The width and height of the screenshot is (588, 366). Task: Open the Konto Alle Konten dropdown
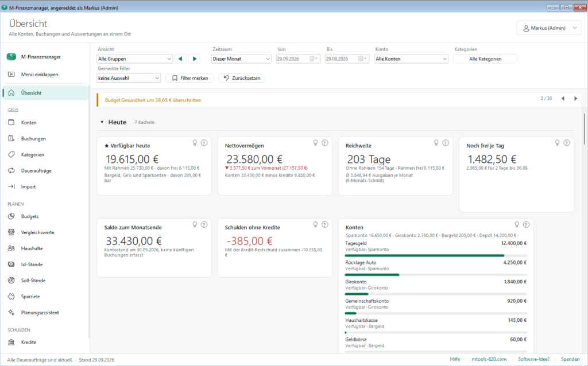point(411,59)
